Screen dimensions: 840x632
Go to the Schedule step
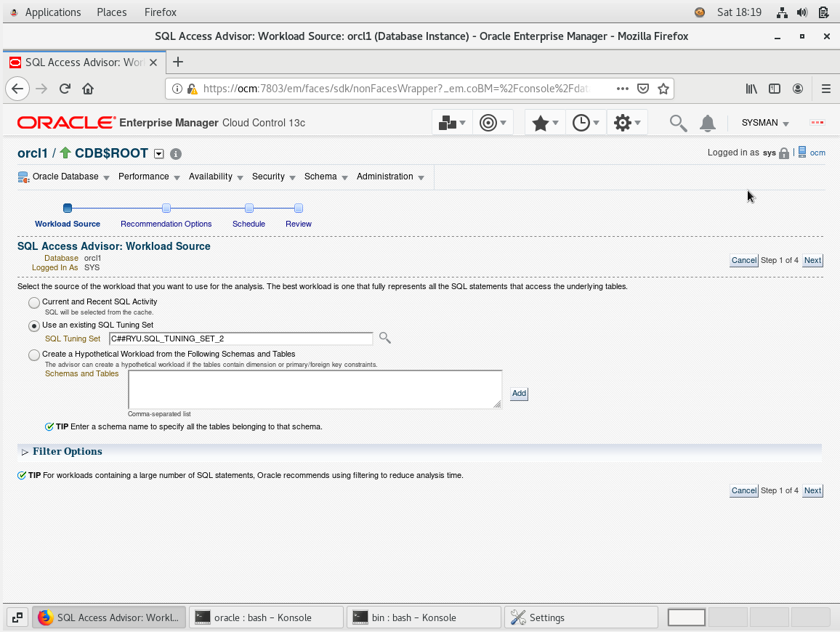pyautogui.click(x=249, y=224)
